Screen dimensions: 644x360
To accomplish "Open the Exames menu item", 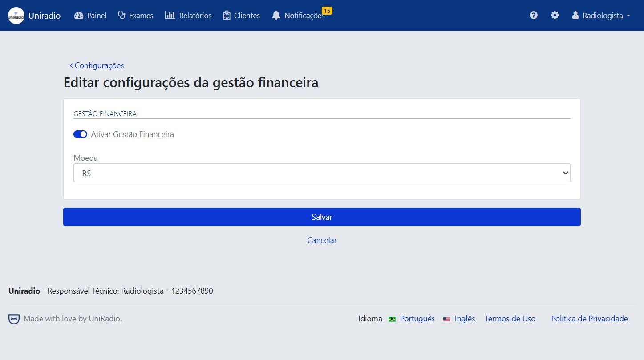I will tap(136, 16).
